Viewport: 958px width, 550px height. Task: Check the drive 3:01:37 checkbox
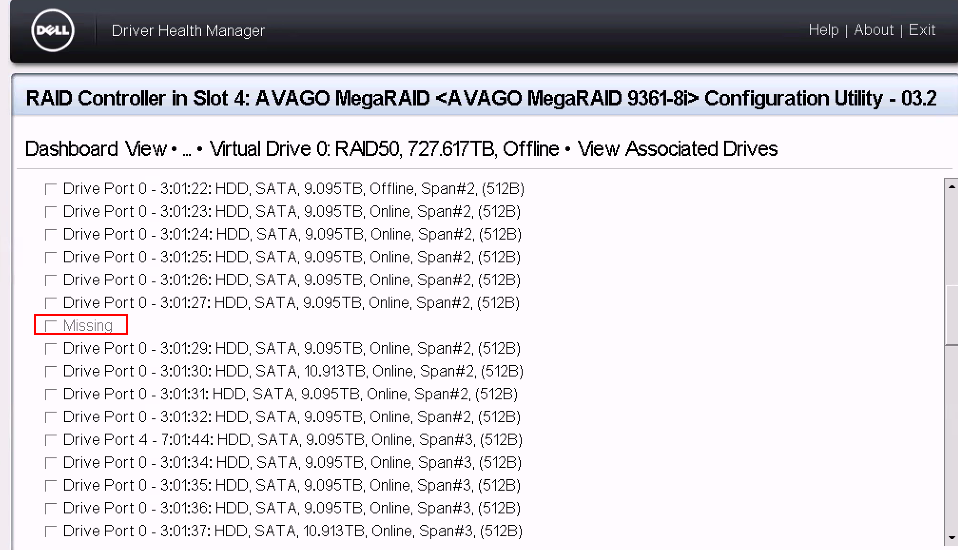[x=51, y=532]
